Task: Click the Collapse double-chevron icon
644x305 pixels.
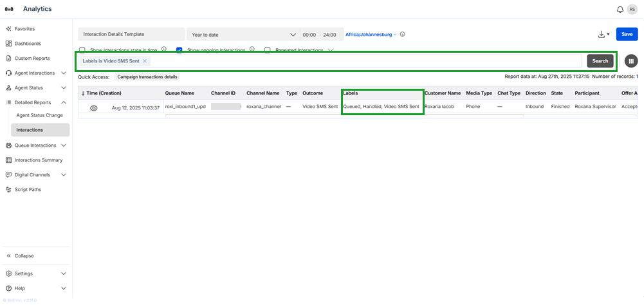Action: click(x=8, y=255)
